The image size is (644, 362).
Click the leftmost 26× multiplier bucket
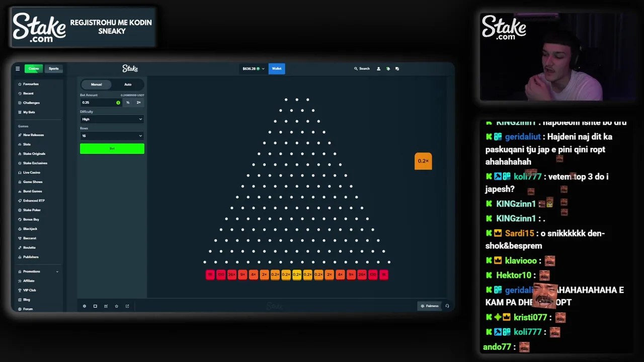pyautogui.click(x=231, y=275)
